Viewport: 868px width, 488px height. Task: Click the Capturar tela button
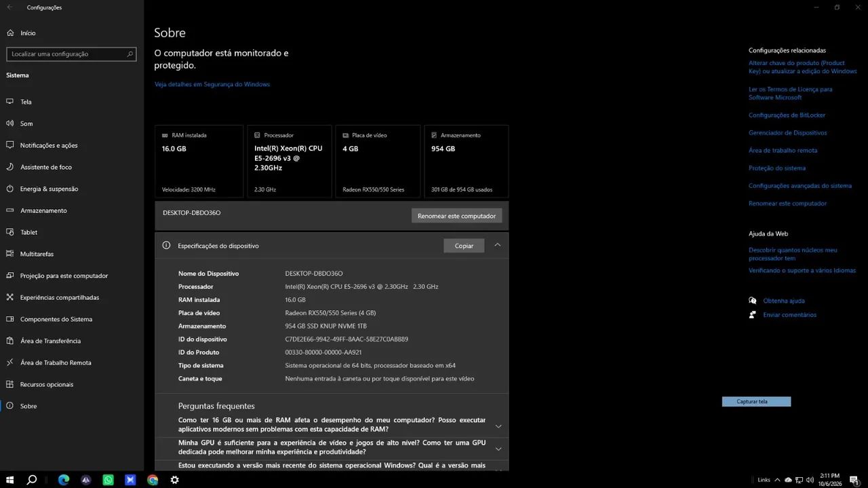click(756, 402)
